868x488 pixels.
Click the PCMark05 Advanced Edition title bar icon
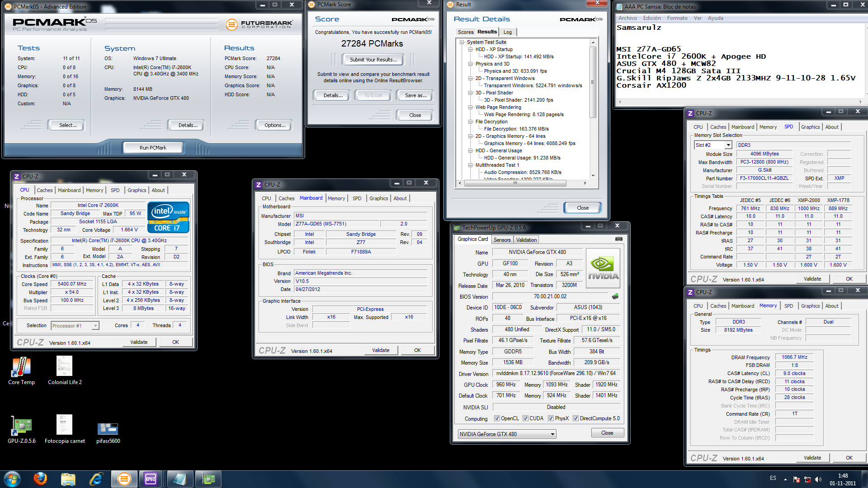point(8,7)
